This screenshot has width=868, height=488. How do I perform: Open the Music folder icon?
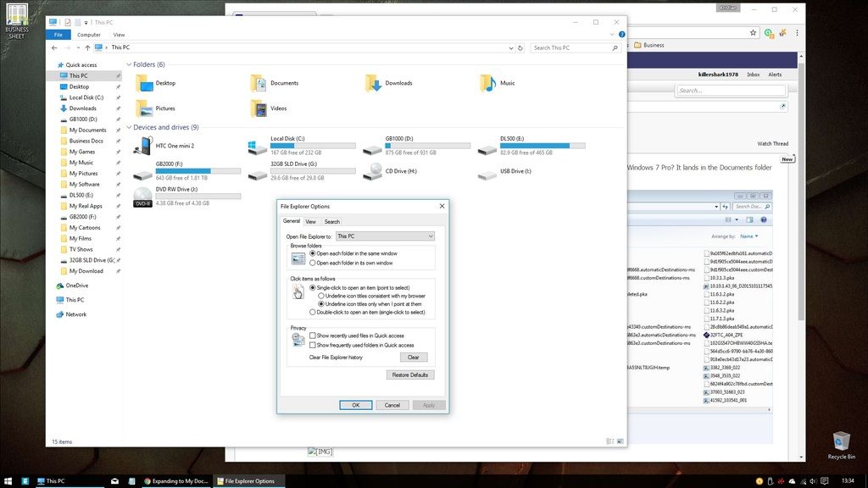point(487,83)
